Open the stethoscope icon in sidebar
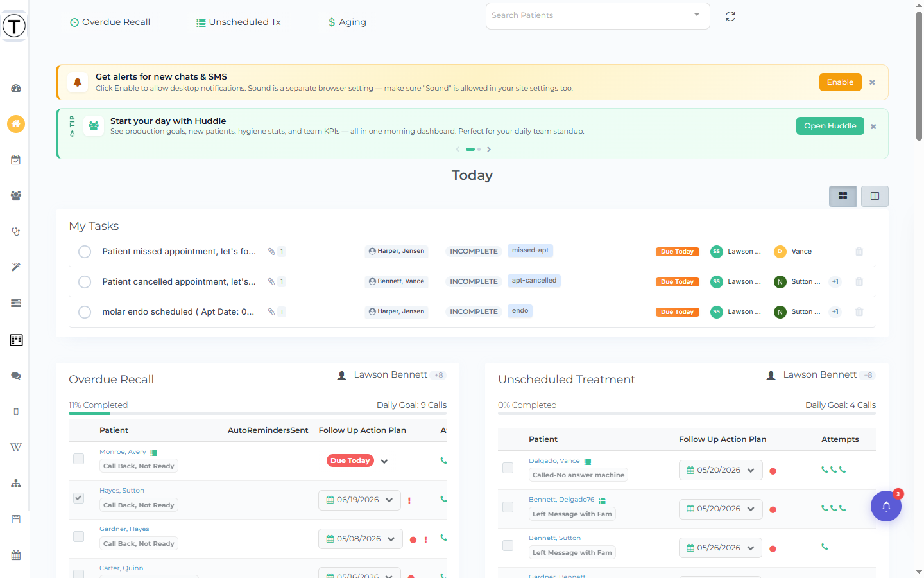Image resolution: width=924 pixels, height=578 pixels. 16,231
